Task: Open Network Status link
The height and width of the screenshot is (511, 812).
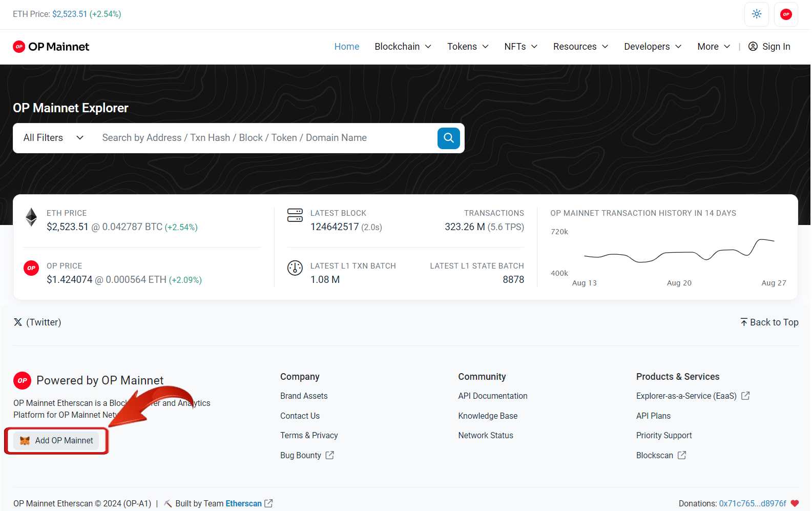Action: point(486,436)
